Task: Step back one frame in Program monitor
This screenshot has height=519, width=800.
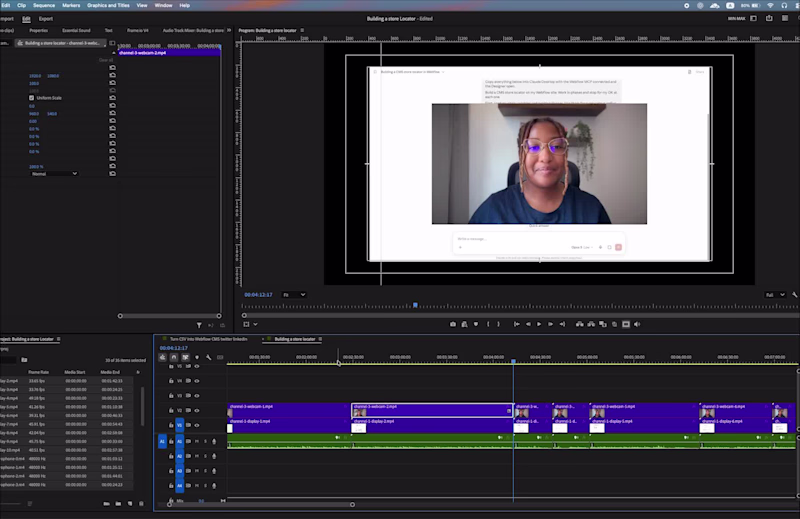Action: point(528,324)
